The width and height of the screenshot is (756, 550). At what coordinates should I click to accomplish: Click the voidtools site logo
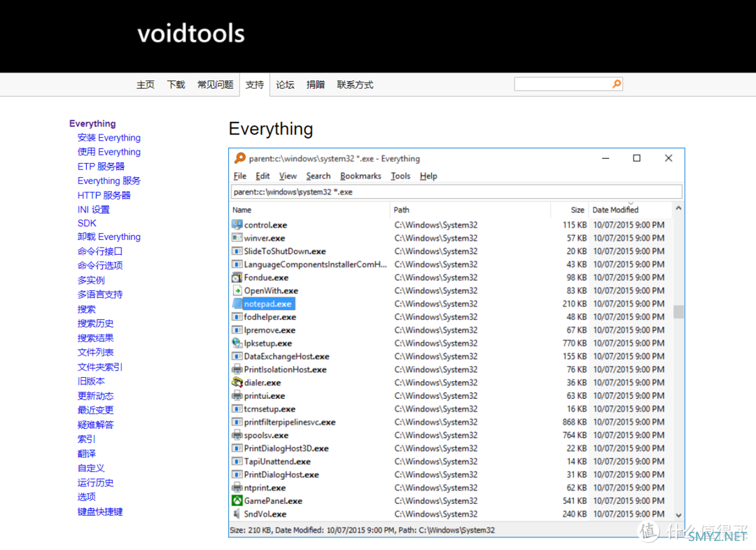coord(191,34)
